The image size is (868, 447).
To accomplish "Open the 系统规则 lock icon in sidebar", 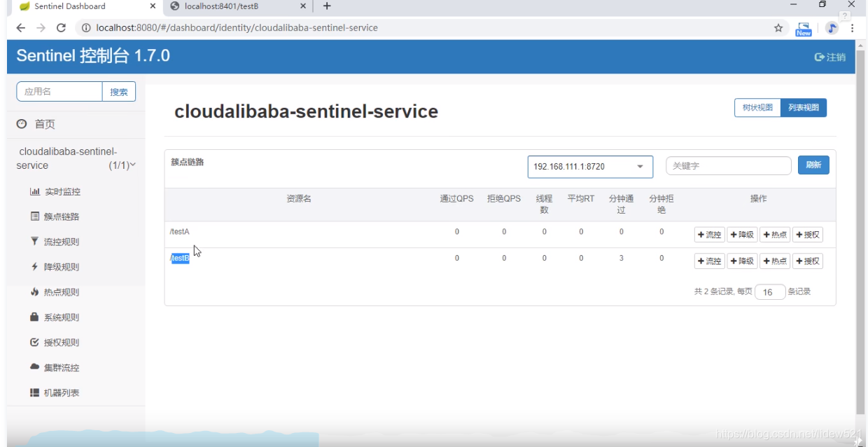I will tap(35, 317).
